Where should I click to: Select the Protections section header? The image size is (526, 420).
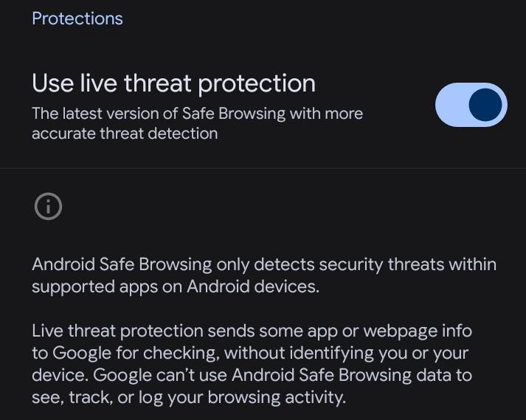pos(77,18)
